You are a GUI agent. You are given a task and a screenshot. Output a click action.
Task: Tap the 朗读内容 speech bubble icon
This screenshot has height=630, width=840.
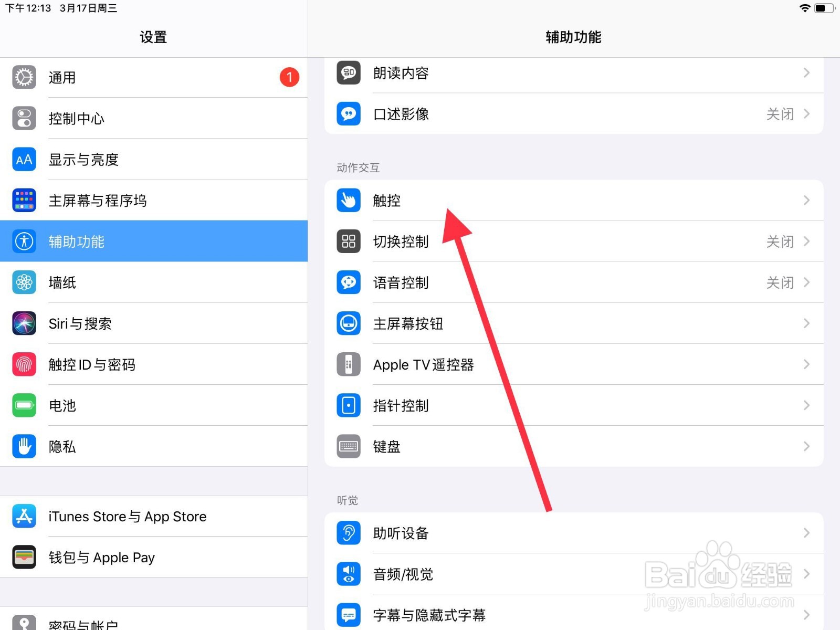(x=349, y=72)
